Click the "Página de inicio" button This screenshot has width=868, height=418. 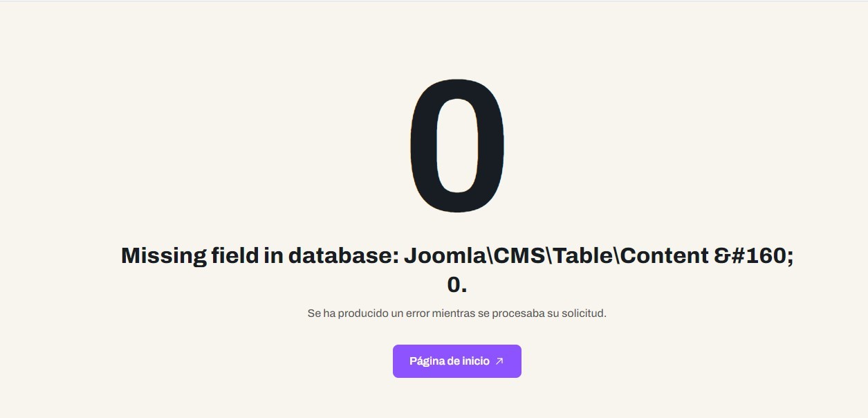(456, 361)
